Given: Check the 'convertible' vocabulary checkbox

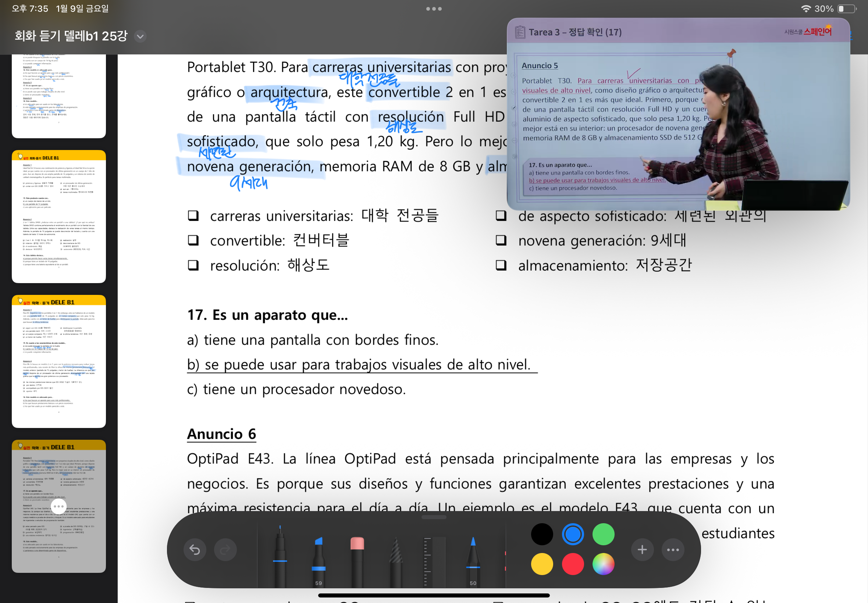Looking at the screenshot, I should (193, 240).
